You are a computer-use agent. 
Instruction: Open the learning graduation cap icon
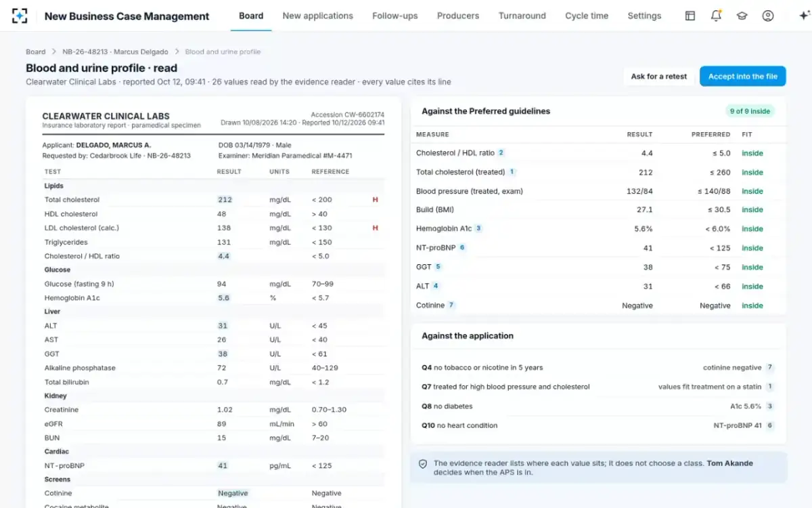[742, 16]
